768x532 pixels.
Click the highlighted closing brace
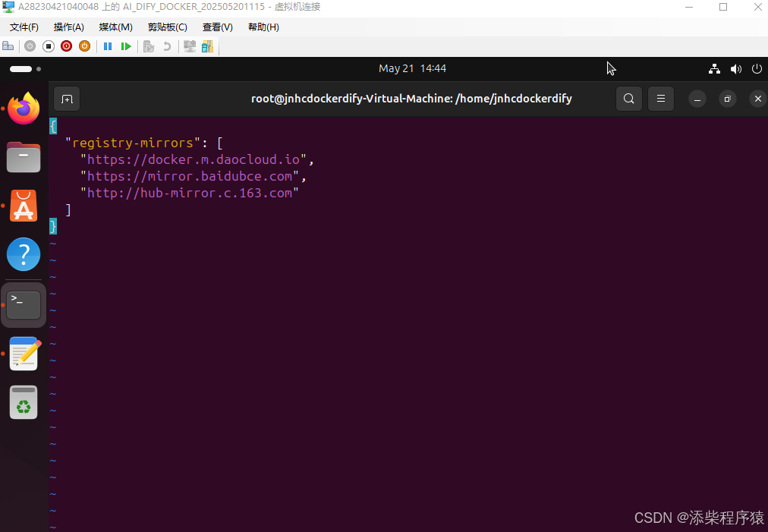(x=53, y=226)
